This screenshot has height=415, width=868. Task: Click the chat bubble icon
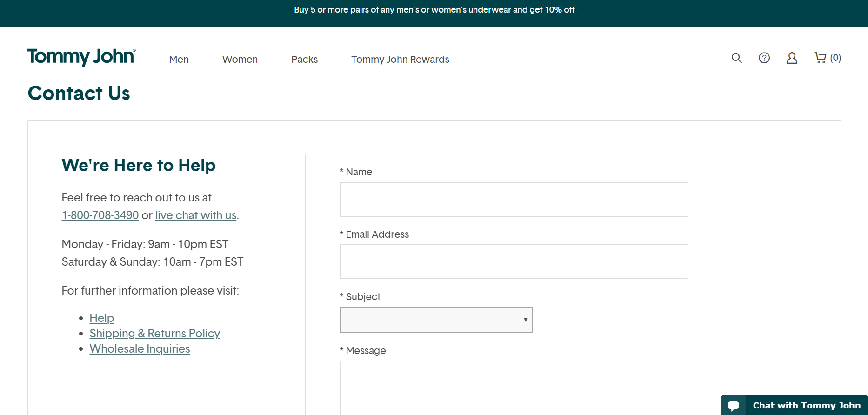[734, 406]
